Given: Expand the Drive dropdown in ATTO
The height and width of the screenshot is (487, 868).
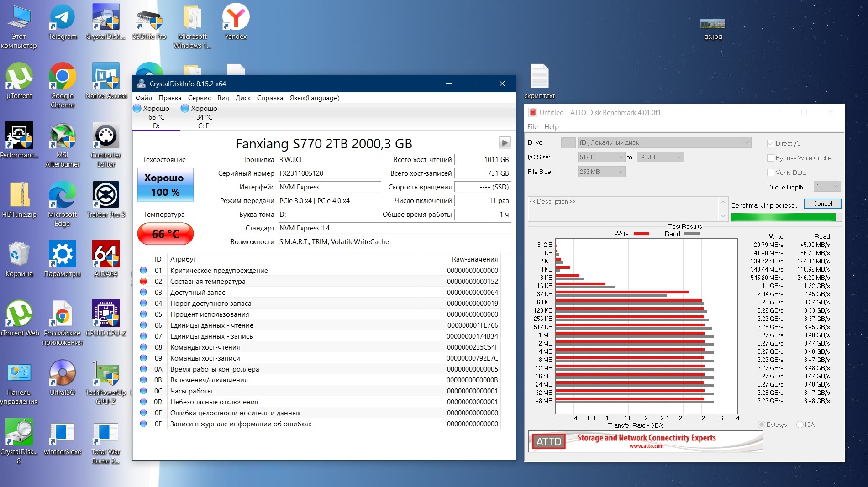Looking at the screenshot, I should tap(664, 142).
